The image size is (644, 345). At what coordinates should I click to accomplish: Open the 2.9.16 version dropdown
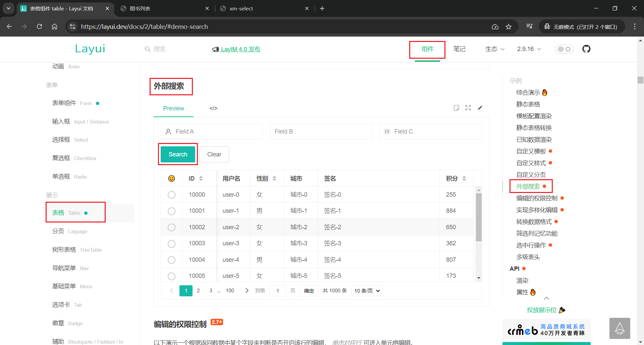click(x=529, y=49)
